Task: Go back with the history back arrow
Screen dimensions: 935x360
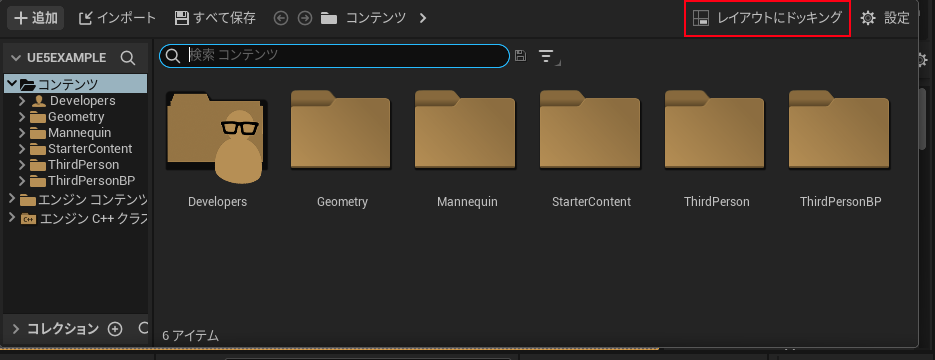Action: (x=281, y=18)
